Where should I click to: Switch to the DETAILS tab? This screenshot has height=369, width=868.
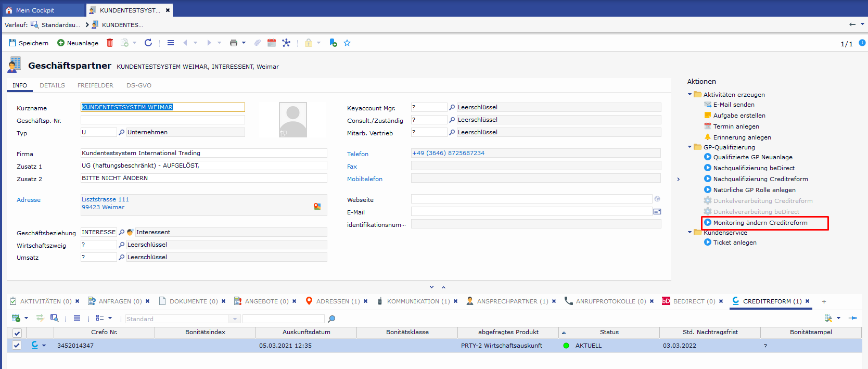[x=52, y=85]
